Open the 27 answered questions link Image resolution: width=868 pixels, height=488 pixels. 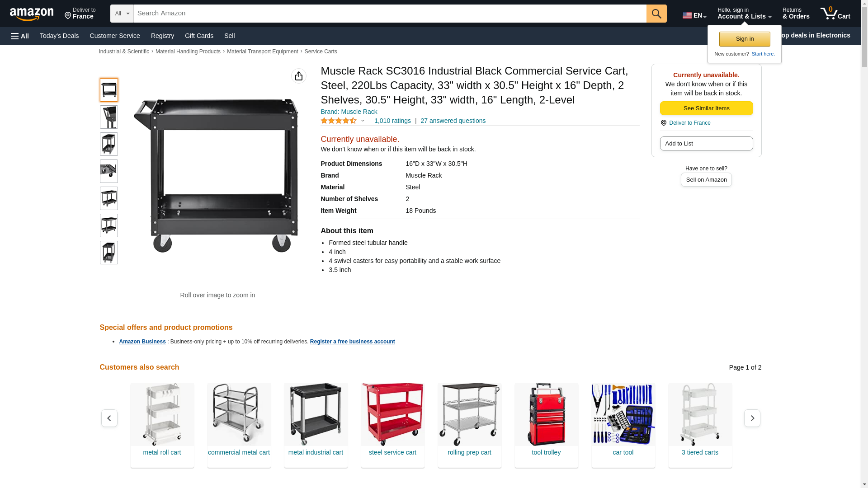pyautogui.click(x=453, y=121)
